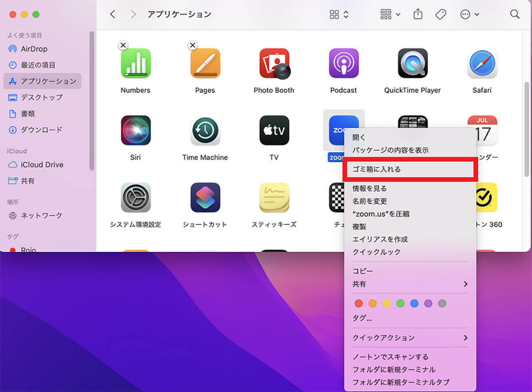532x392 pixels.
Task: Select アプリケーション in the sidebar
Action: [42, 81]
